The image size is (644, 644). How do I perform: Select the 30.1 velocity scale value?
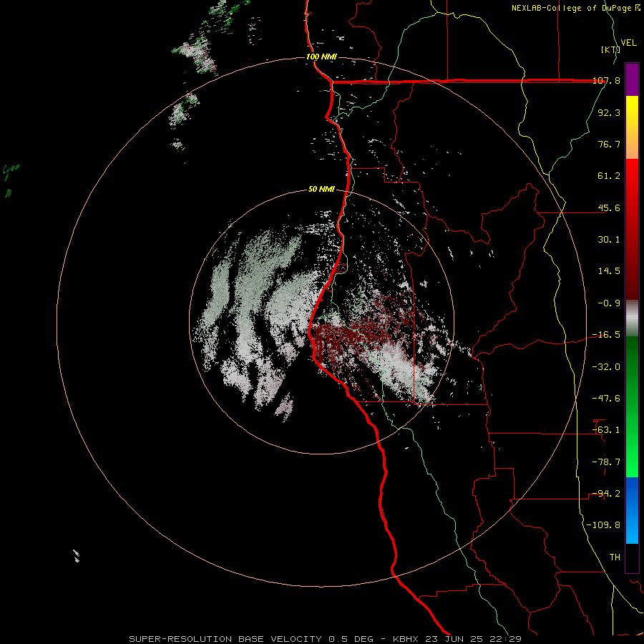point(609,240)
